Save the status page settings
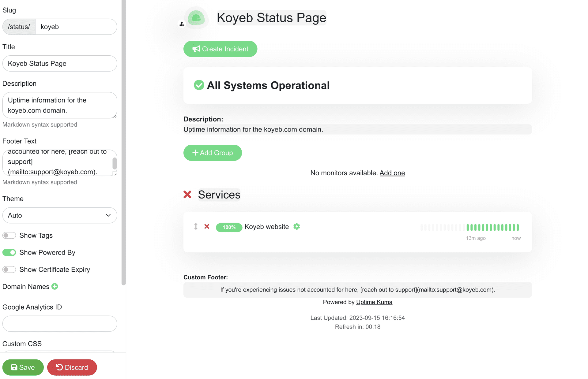 pyautogui.click(x=23, y=367)
